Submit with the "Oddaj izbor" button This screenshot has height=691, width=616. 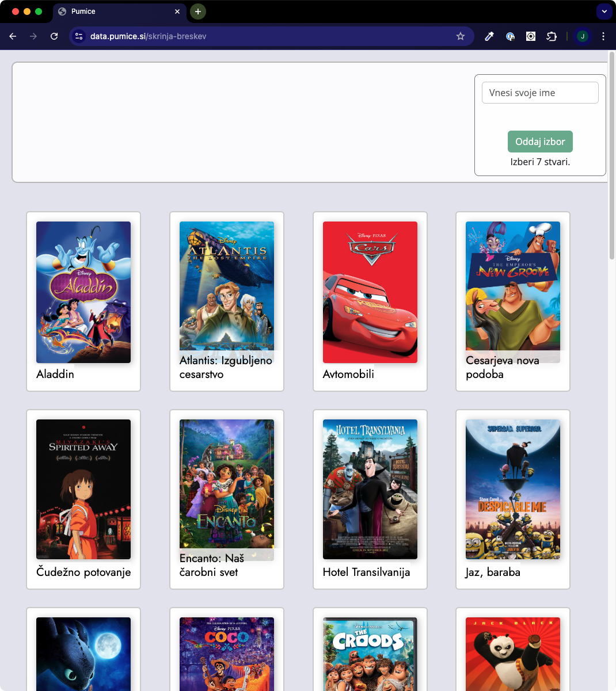point(540,142)
